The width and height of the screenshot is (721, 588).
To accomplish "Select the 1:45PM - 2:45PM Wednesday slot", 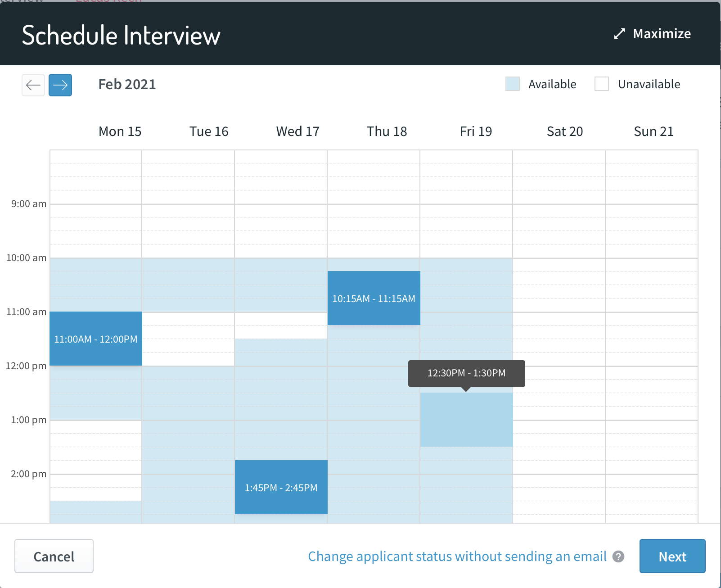I will coord(281,487).
